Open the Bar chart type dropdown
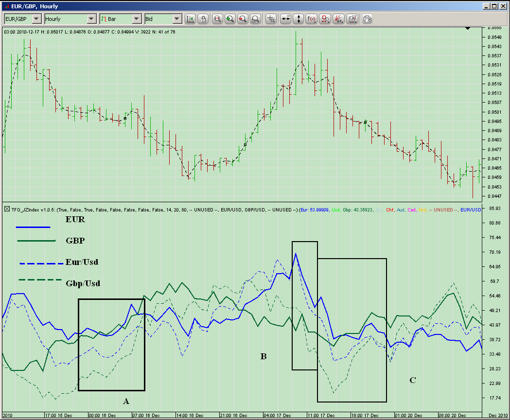Viewport: 510px width, 420px height. pyautogui.click(x=137, y=19)
